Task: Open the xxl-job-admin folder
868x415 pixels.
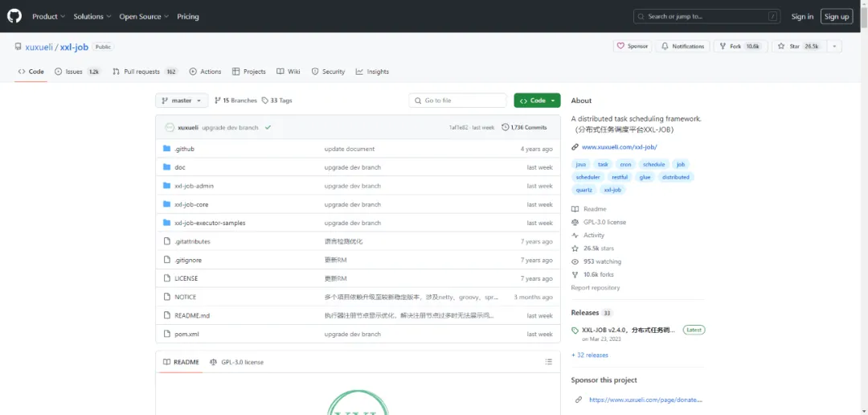Action: coord(194,186)
